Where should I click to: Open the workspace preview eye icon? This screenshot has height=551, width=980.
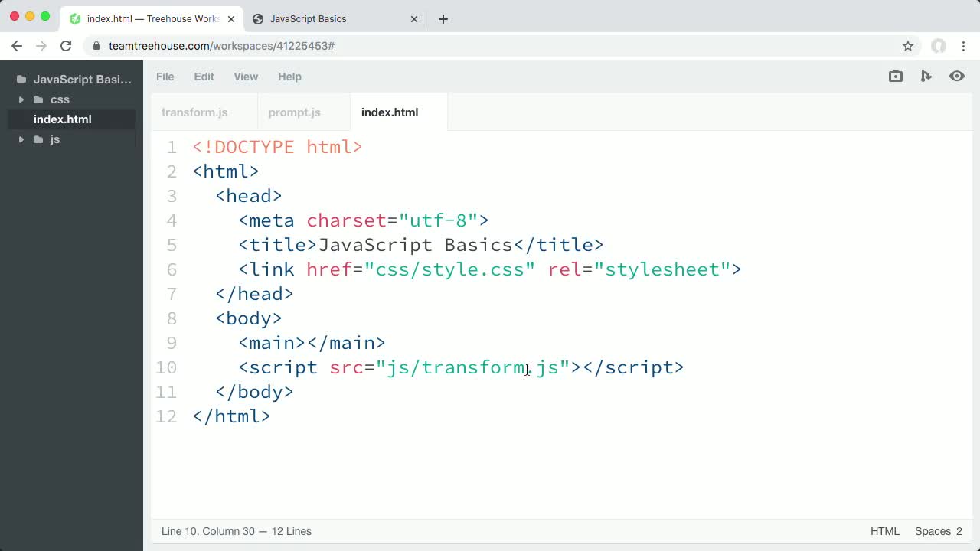[x=956, y=76]
